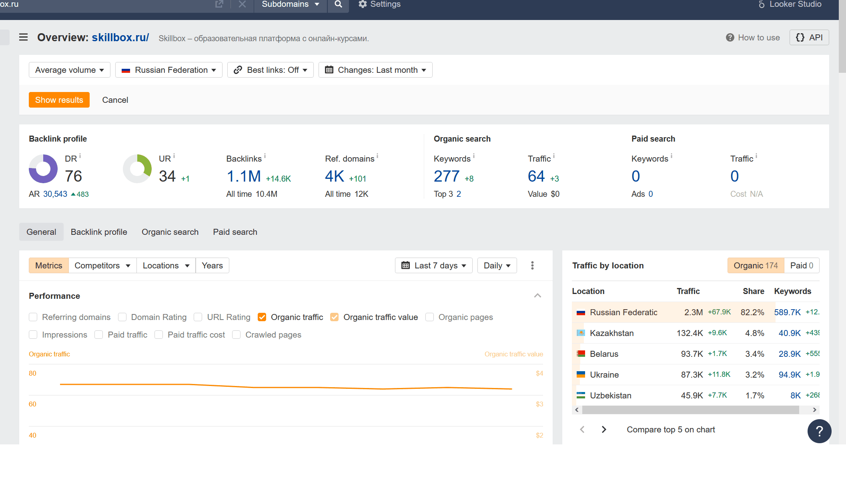Open the hamburger menu beside Overview

point(24,37)
